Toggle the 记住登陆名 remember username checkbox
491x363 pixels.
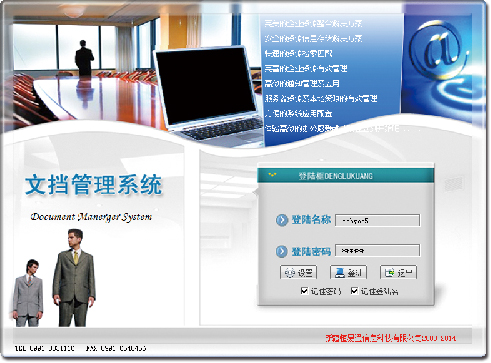[354, 291]
